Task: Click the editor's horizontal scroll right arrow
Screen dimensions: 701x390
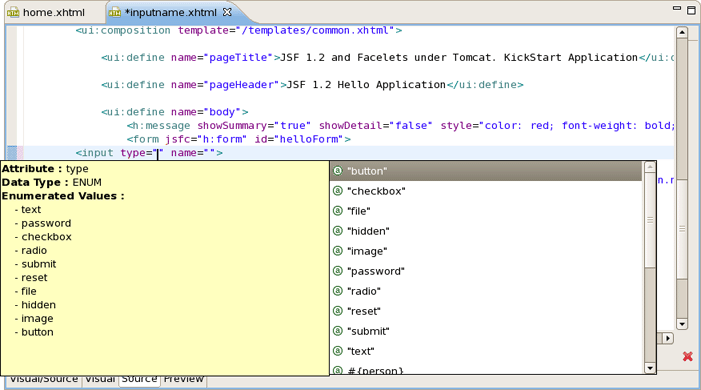Action: (667, 339)
